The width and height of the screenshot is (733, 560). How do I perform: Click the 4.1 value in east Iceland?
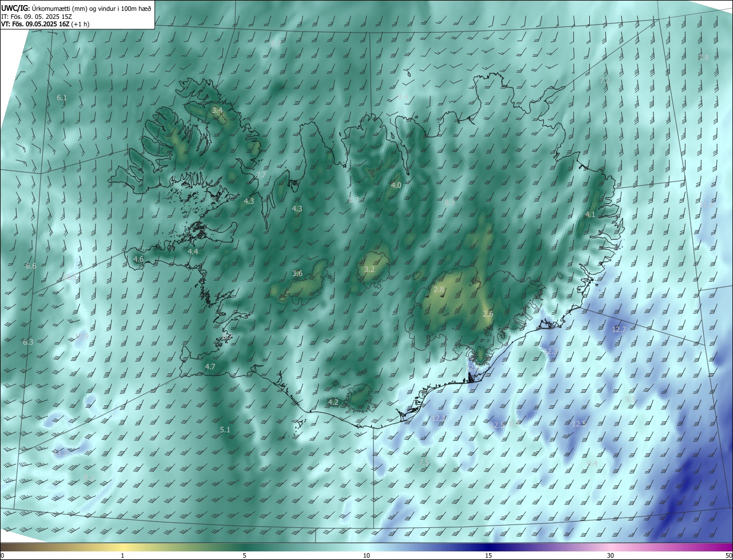click(590, 215)
